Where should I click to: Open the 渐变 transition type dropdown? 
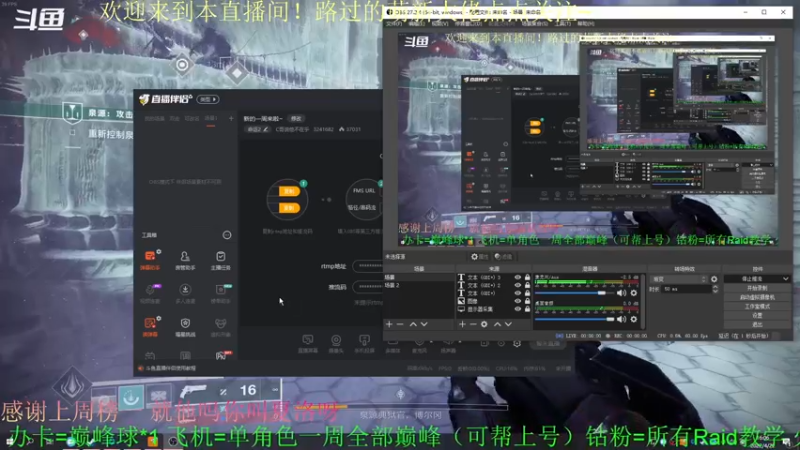[x=679, y=279]
